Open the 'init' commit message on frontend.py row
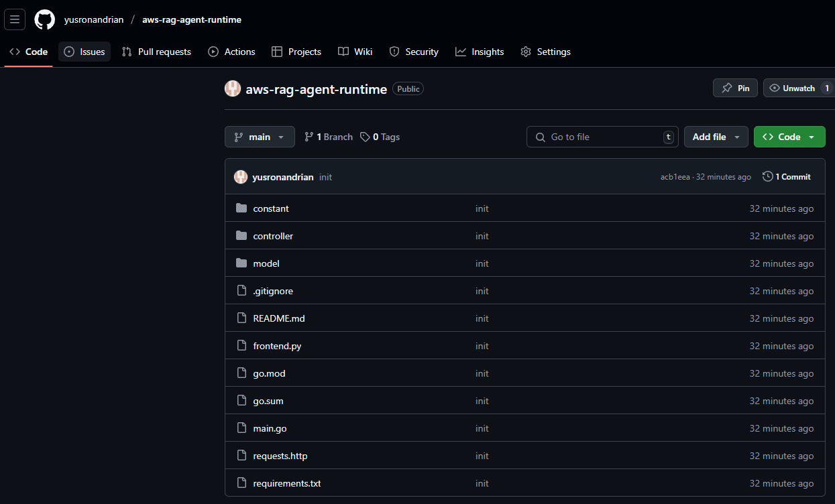This screenshot has height=504, width=835. pos(482,346)
